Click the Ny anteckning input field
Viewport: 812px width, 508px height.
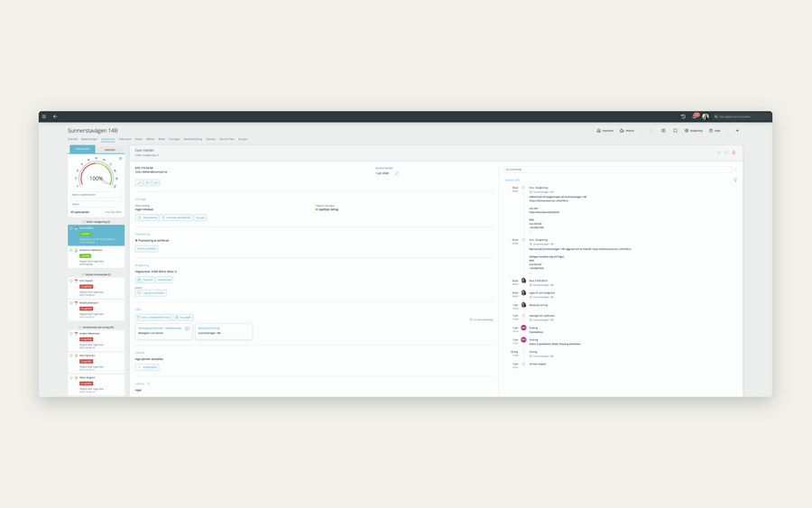point(618,170)
